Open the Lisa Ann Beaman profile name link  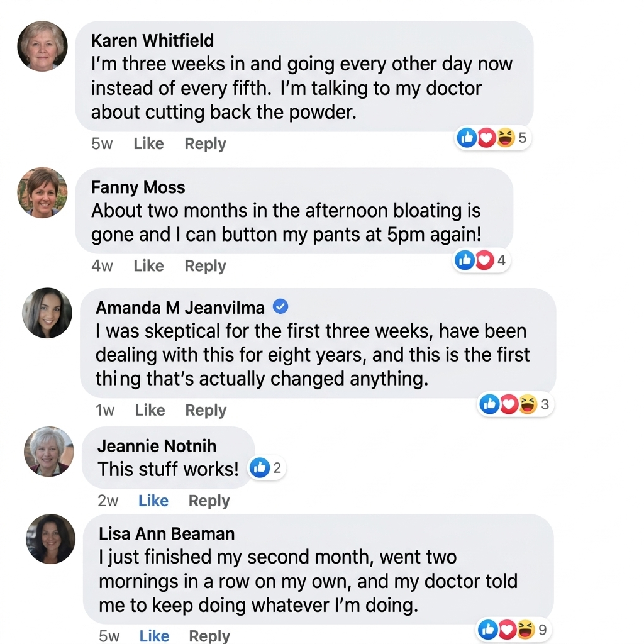click(x=167, y=533)
